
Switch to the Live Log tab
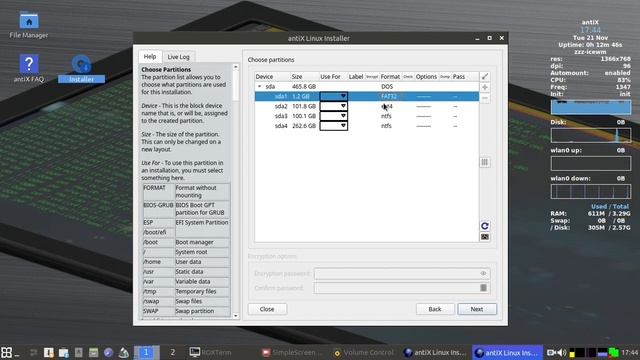pos(178,57)
